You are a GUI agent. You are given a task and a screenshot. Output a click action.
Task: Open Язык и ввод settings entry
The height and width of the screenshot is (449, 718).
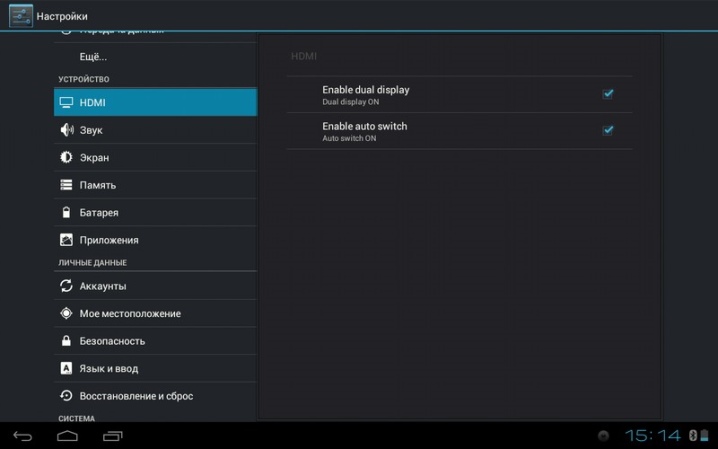point(155,368)
